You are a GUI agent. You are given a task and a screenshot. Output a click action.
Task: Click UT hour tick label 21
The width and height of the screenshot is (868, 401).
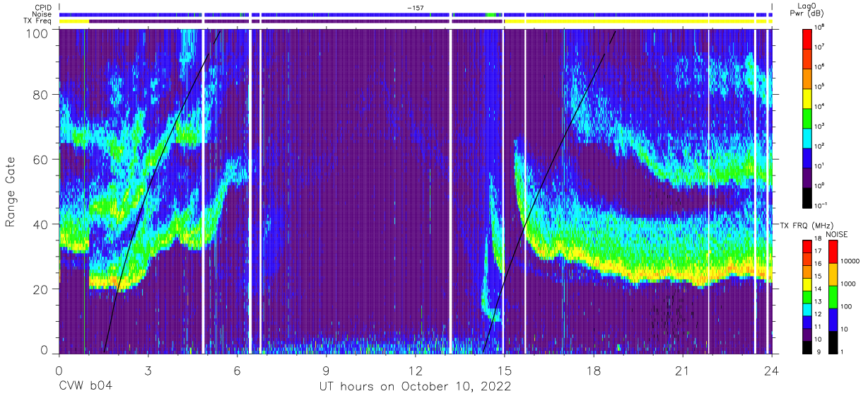coord(683,370)
